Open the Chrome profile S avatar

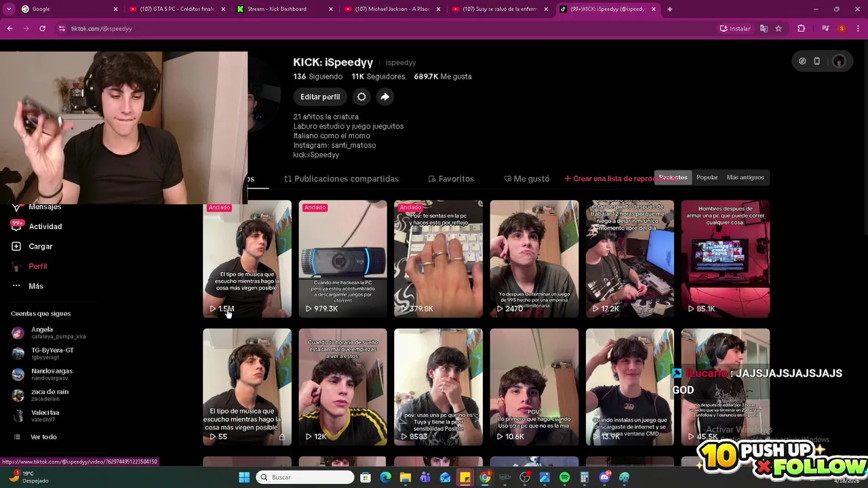(x=842, y=28)
